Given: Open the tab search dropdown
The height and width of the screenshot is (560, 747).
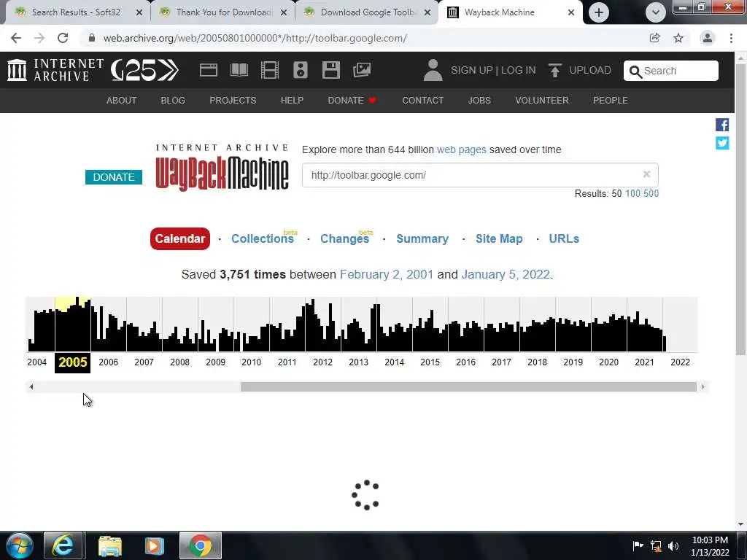Looking at the screenshot, I should pos(656,12).
